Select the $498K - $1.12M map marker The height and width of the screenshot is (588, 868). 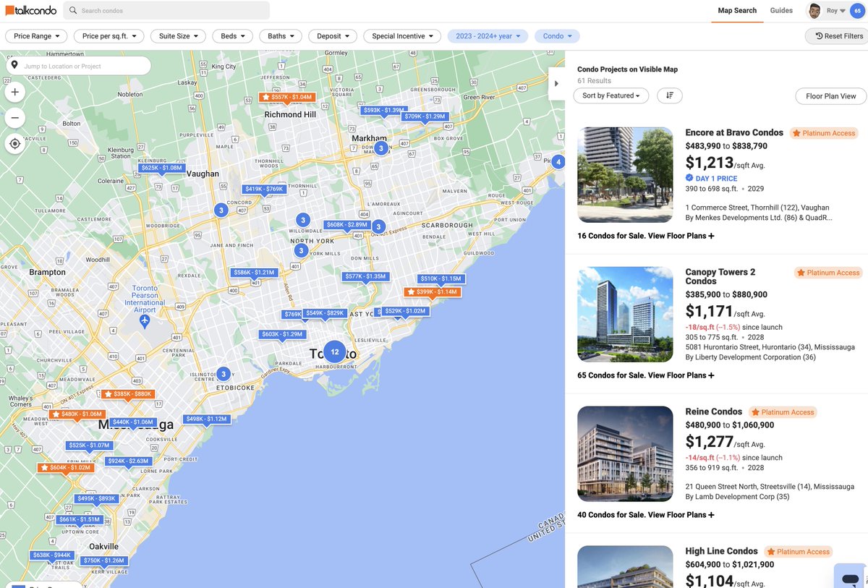pyautogui.click(x=207, y=419)
